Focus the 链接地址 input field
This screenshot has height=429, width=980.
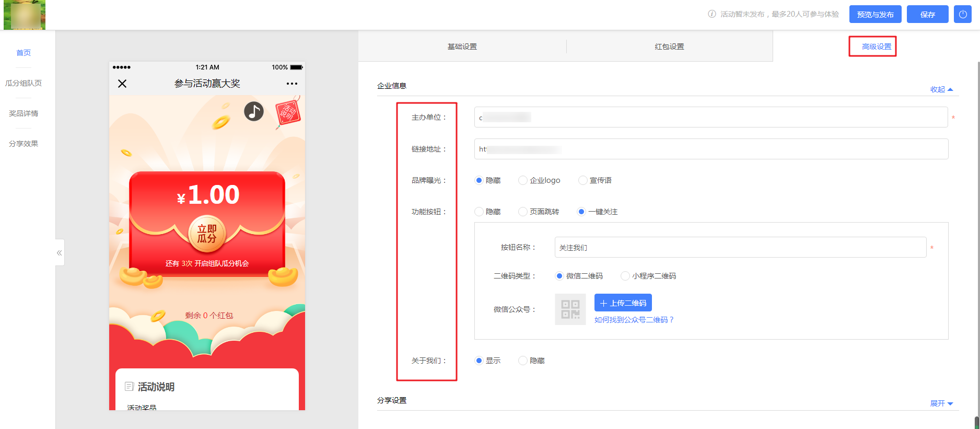[x=711, y=149]
